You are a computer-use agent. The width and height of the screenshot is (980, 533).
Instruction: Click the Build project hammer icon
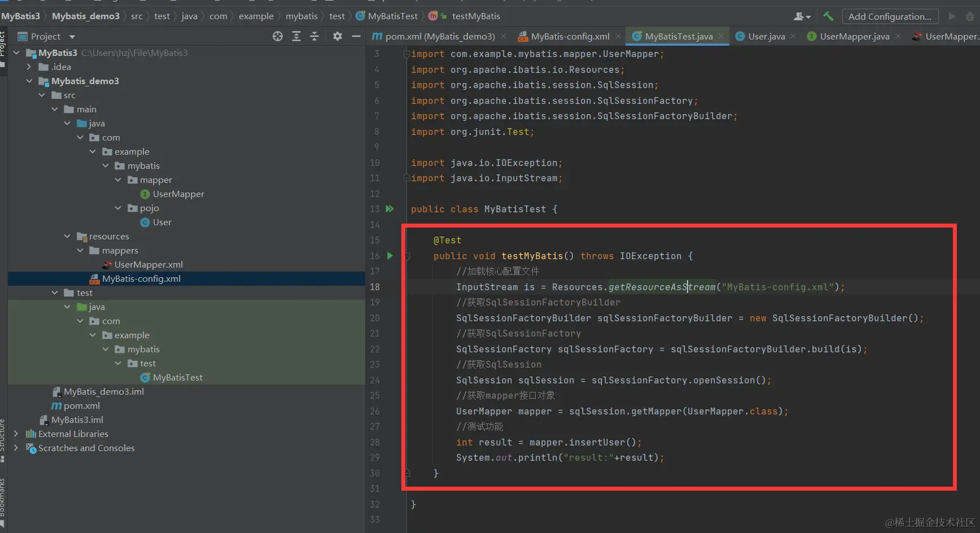(828, 16)
